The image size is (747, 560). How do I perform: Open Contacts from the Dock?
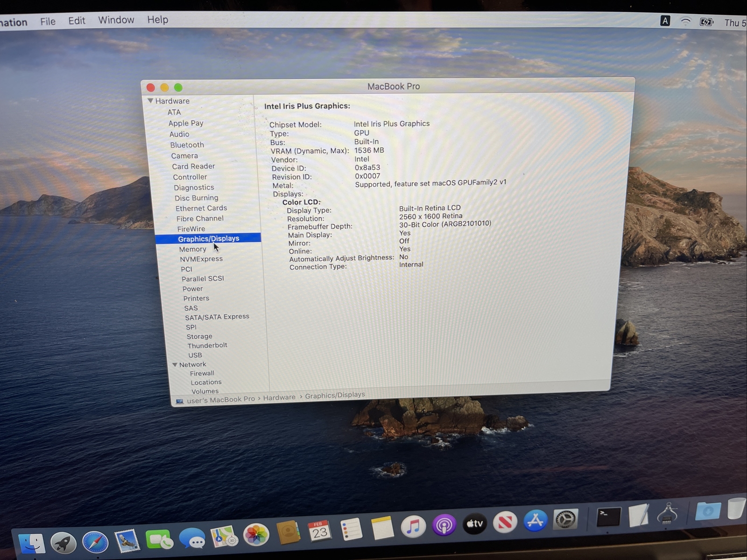click(x=288, y=533)
